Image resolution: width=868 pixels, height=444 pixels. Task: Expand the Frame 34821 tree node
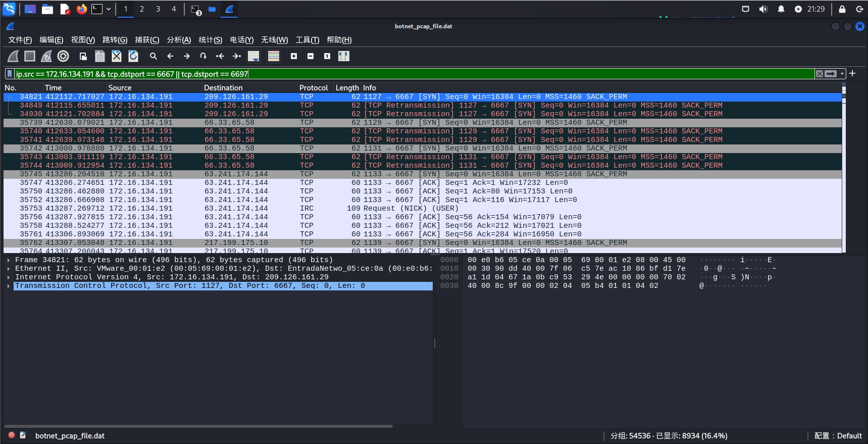[x=9, y=260]
